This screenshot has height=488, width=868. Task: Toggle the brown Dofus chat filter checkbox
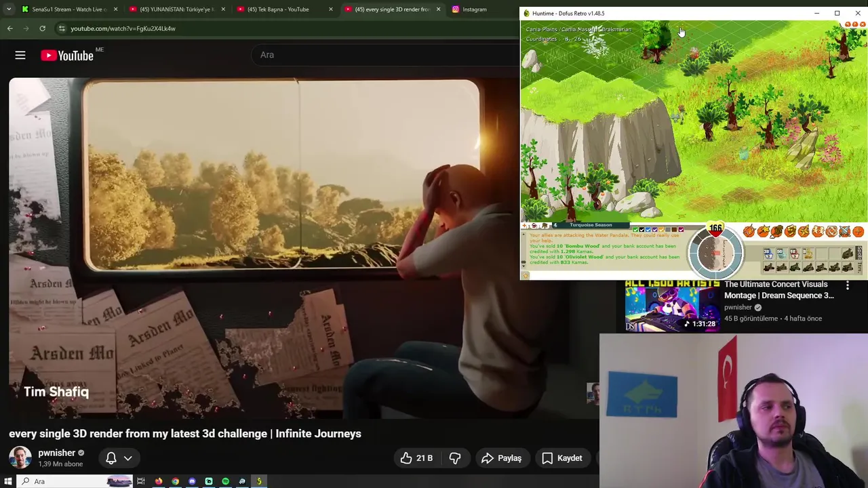pyautogui.click(x=674, y=230)
